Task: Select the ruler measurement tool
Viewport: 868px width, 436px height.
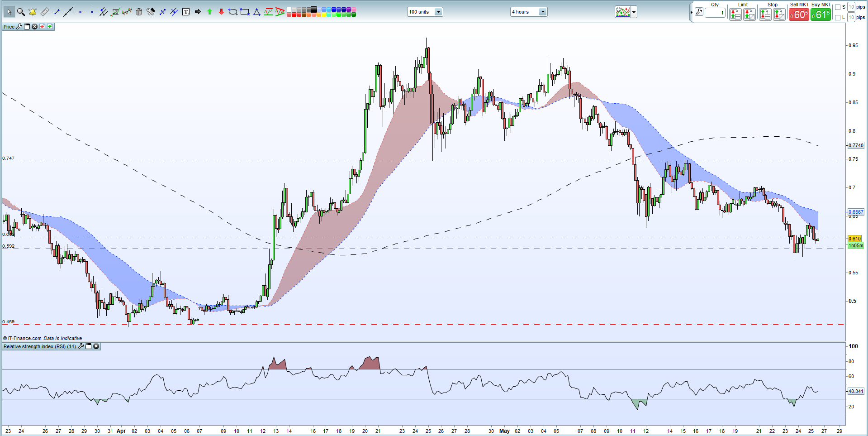Action: point(45,12)
